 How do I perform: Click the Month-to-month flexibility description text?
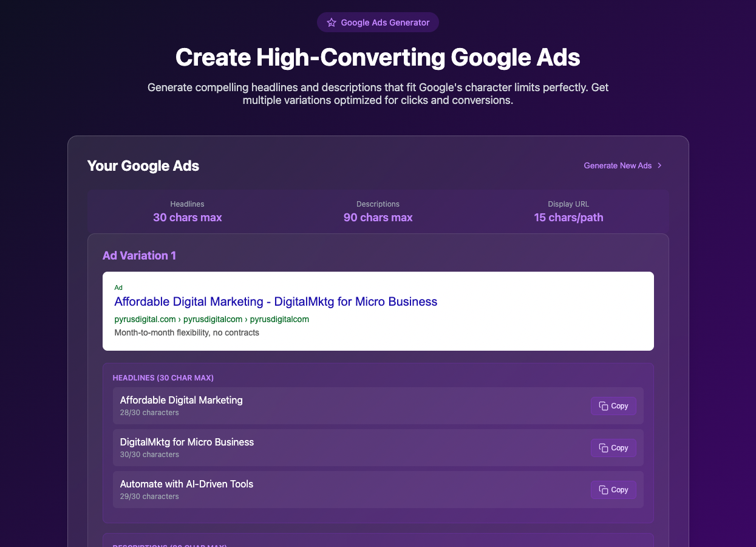coord(186,332)
